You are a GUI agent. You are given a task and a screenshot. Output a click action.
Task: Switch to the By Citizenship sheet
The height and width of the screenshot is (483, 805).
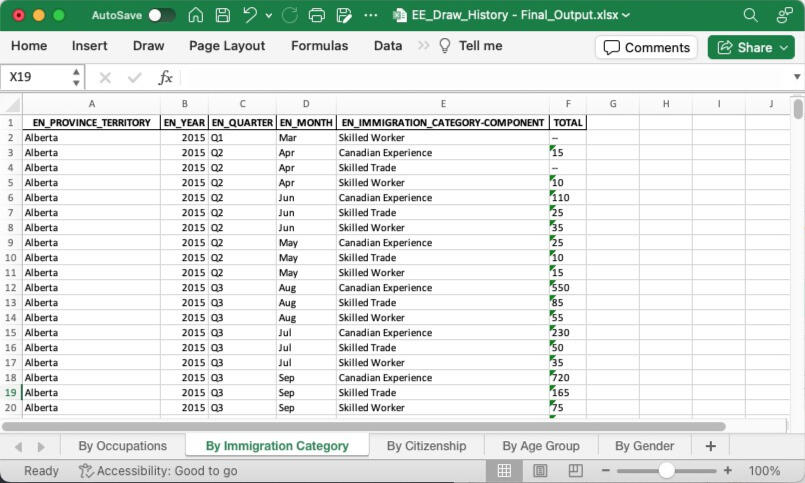click(x=426, y=446)
